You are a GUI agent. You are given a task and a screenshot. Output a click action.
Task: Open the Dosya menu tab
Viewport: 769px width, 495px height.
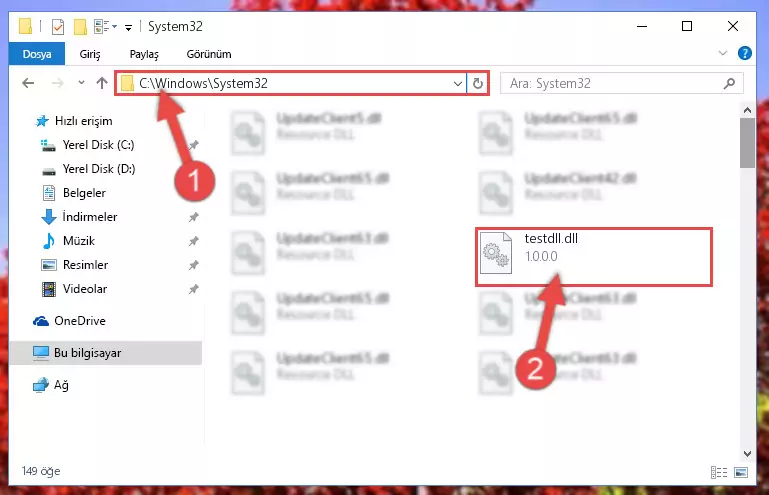coord(37,54)
